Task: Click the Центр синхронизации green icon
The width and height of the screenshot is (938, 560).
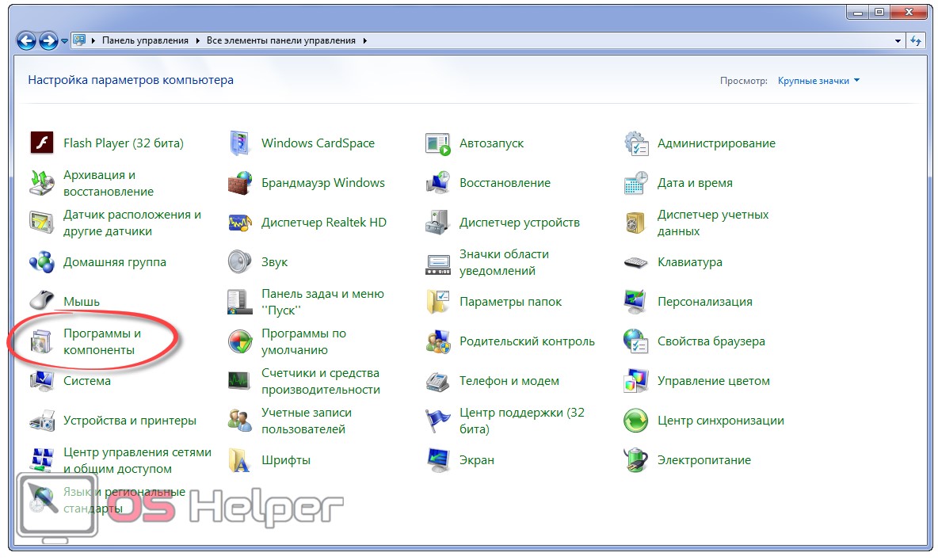Action: (x=635, y=421)
